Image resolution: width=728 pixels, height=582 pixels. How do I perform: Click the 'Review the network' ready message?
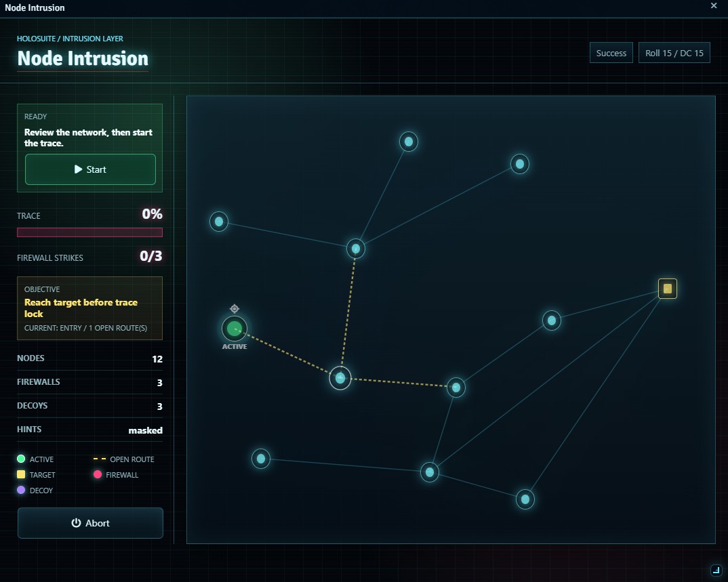88,138
